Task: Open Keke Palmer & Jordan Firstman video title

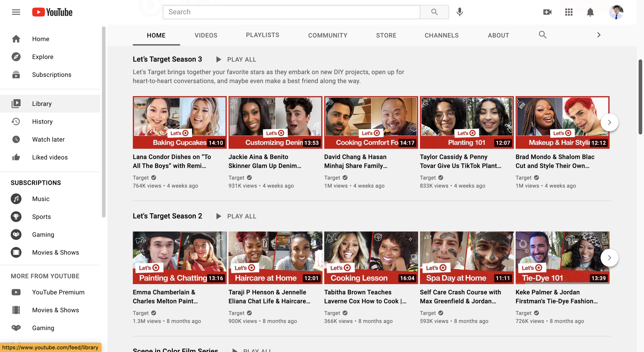Action: (x=557, y=297)
